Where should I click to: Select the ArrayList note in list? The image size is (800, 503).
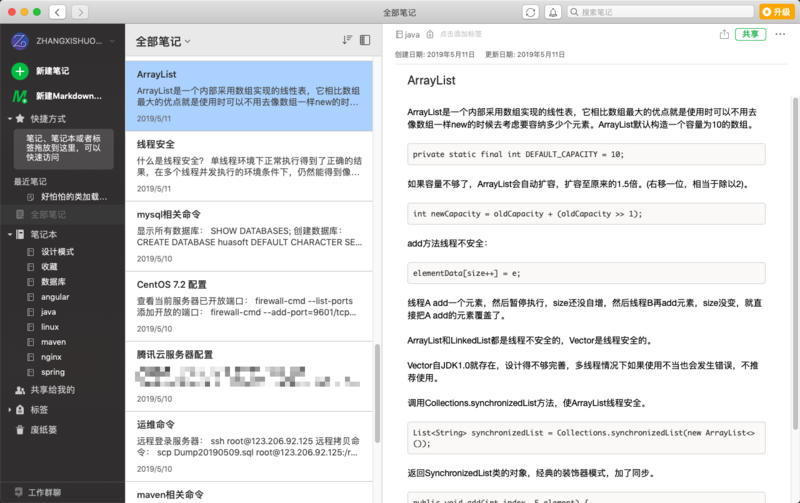click(x=249, y=96)
